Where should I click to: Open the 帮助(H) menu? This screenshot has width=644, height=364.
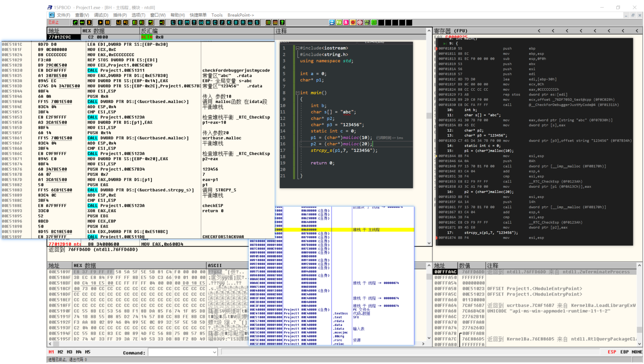point(178,15)
